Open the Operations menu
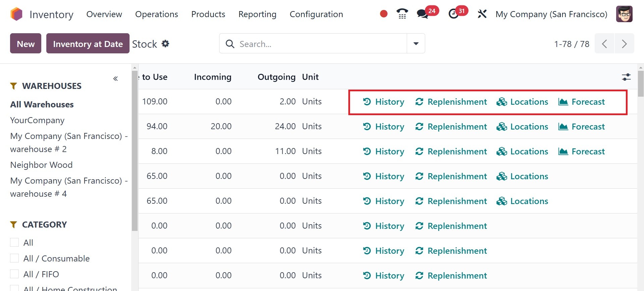Screen dimensions: 644x291 [x=156, y=14]
